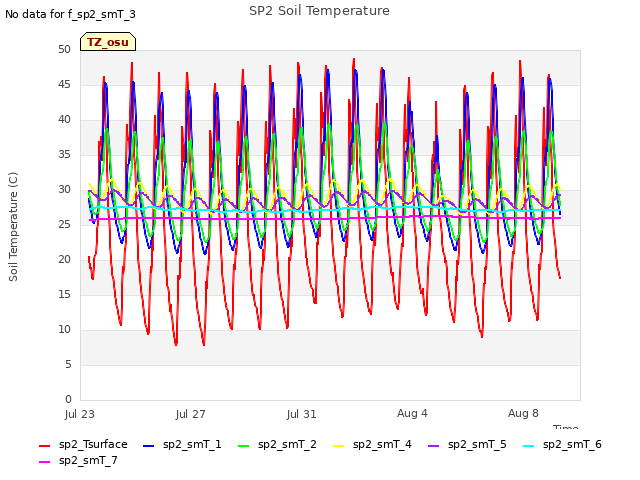Click the Jul 31 x-axis tick label

click(x=301, y=414)
